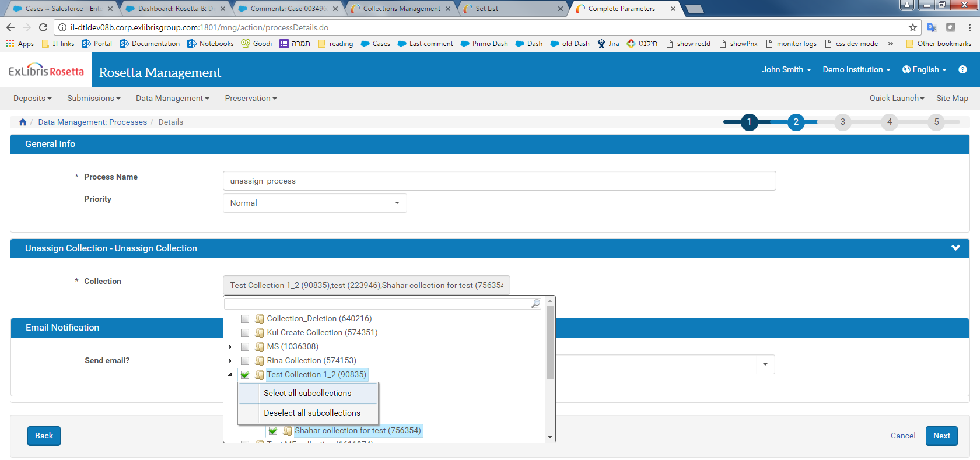Click into the Process Name text field

pos(499,181)
